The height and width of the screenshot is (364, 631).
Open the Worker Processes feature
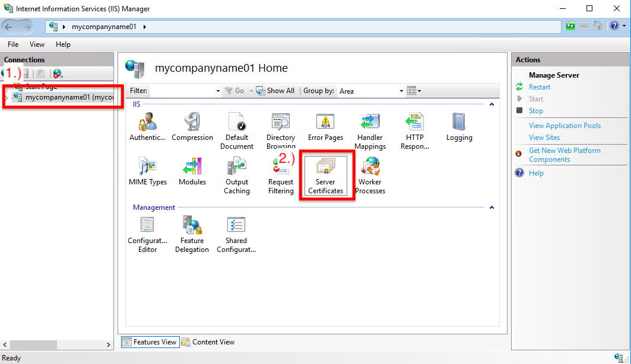click(x=370, y=175)
